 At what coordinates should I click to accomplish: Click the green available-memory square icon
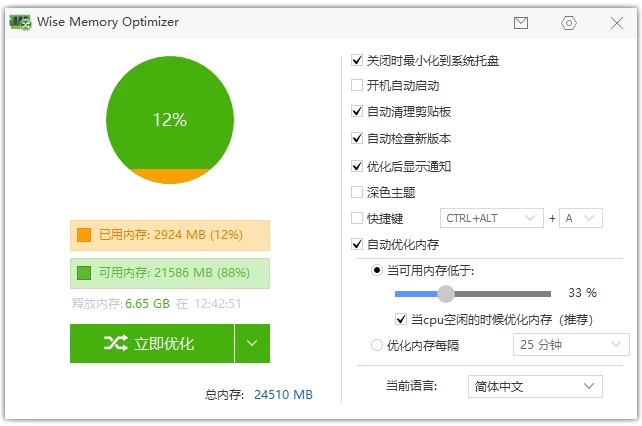click(x=84, y=272)
